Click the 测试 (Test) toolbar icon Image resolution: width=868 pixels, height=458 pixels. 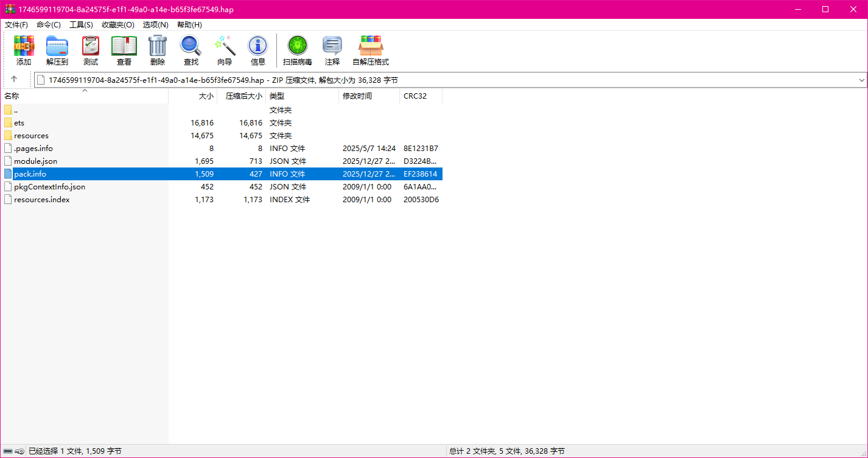(91, 46)
